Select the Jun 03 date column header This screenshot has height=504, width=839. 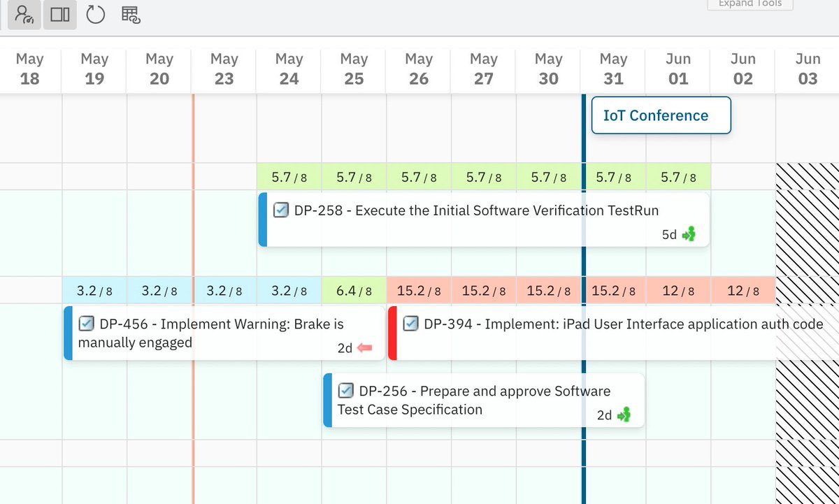tap(808, 69)
